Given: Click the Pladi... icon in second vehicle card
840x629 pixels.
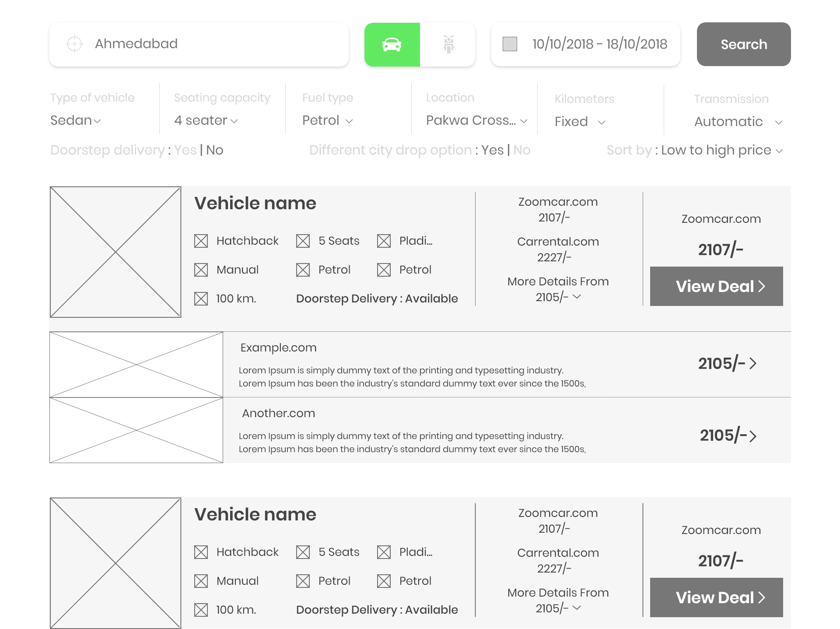Looking at the screenshot, I should pyautogui.click(x=384, y=552).
